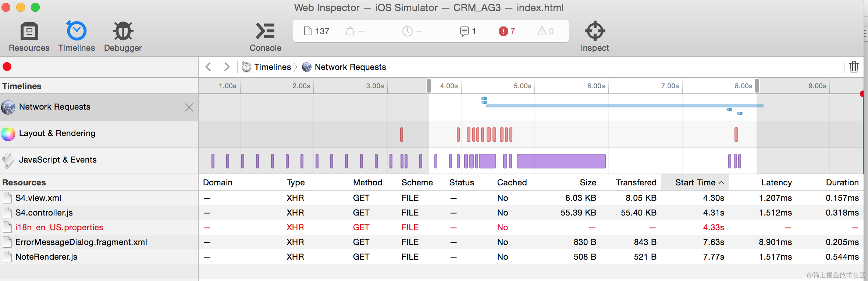The width and height of the screenshot is (868, 281).
Task: Select the right timeline range handle
Action: 757,86
